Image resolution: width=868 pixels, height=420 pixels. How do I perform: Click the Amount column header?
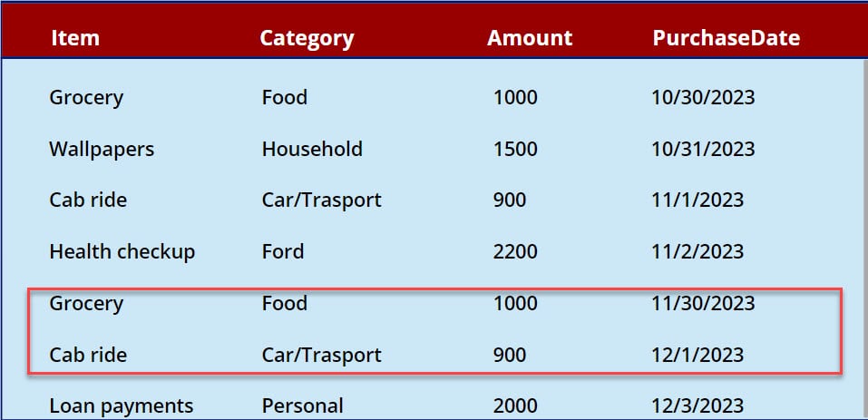point(530,37)
